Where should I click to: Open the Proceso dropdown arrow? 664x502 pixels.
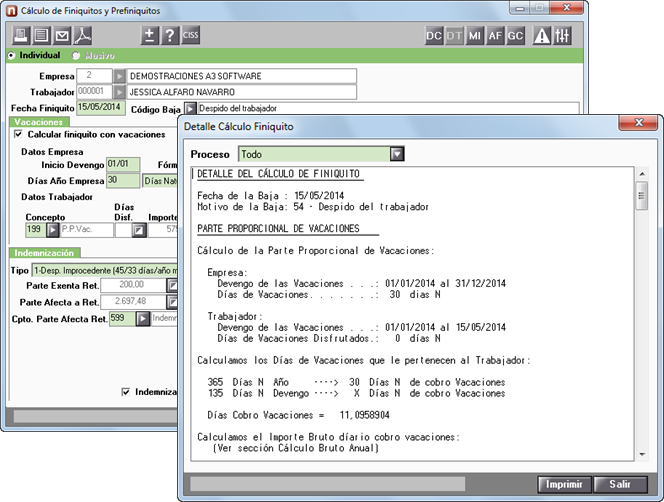click(x=397, y=154)
